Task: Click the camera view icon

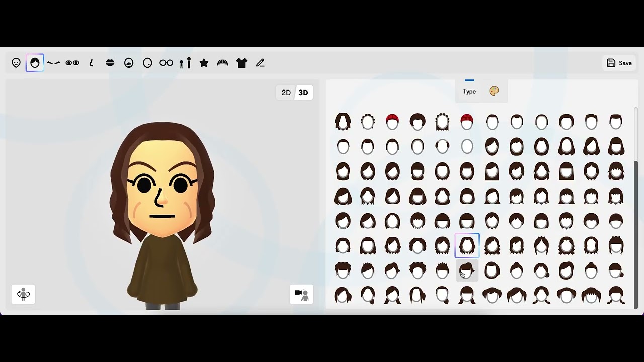Action: point(301,294)
